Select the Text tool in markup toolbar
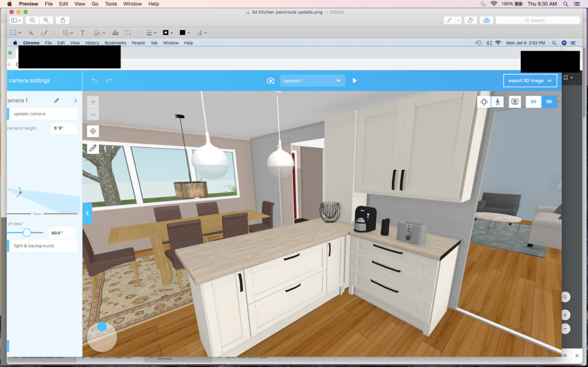Screen dimensions: 588x367 pos(82,33)
